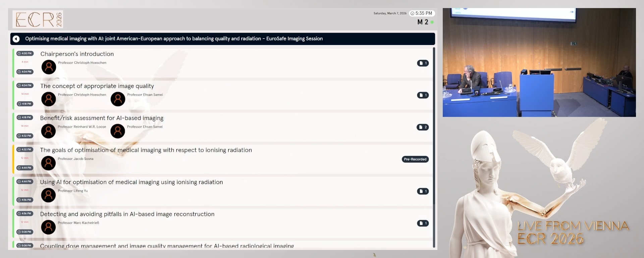Click the back arrow in session title bar
The height and width of the screenshot is (258, 644).
coord(16,39)
